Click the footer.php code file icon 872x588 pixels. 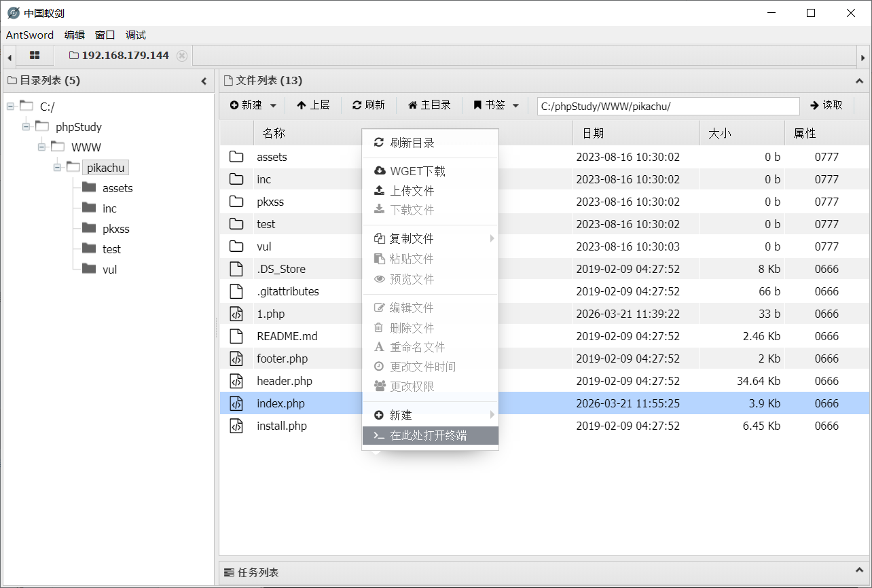click(x=236, y=359)
